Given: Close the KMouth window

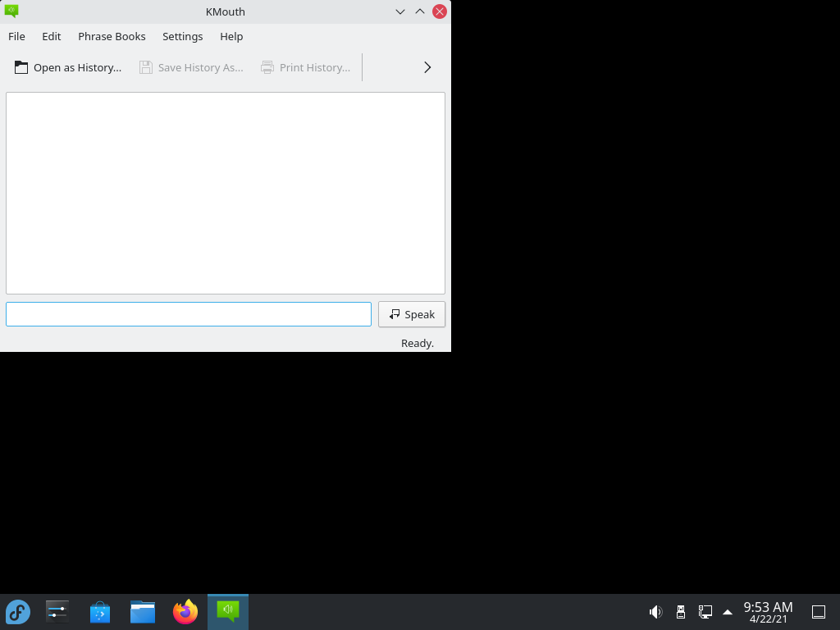Looking at the screenshot, I should tap(440, 11).
